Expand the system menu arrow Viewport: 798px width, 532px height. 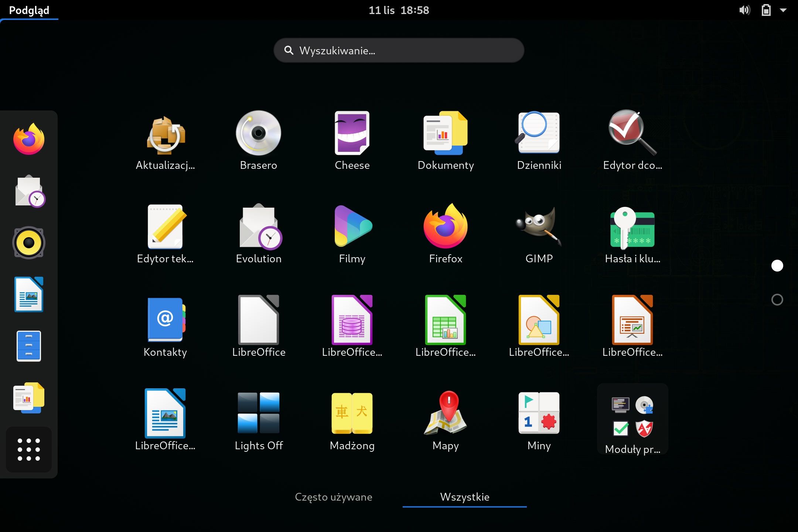783,10
